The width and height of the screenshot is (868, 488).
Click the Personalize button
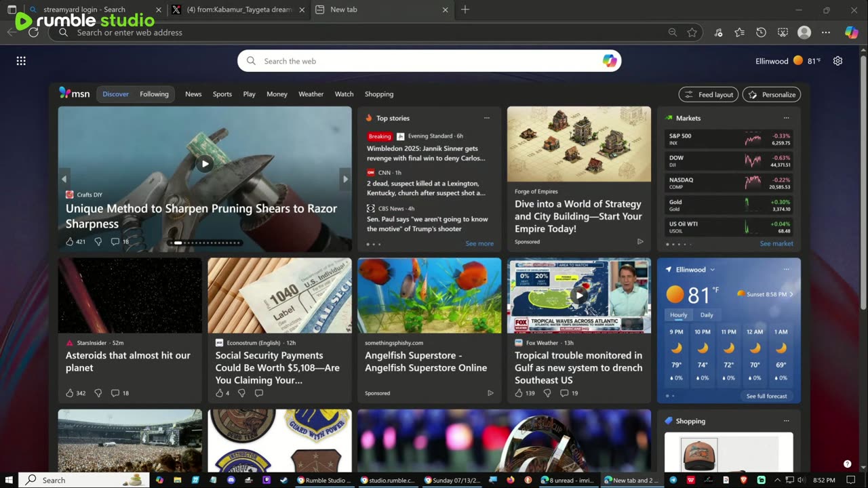pyautogui.click(x=772, y=94)
